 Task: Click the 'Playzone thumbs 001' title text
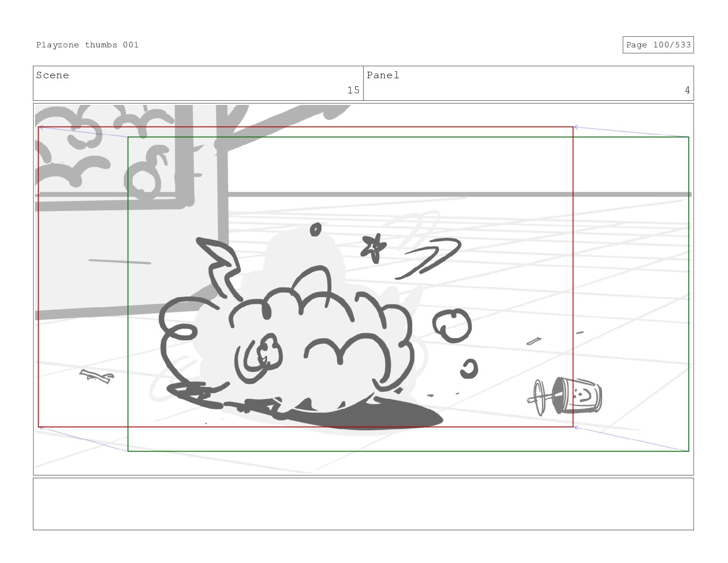point(87,45)
